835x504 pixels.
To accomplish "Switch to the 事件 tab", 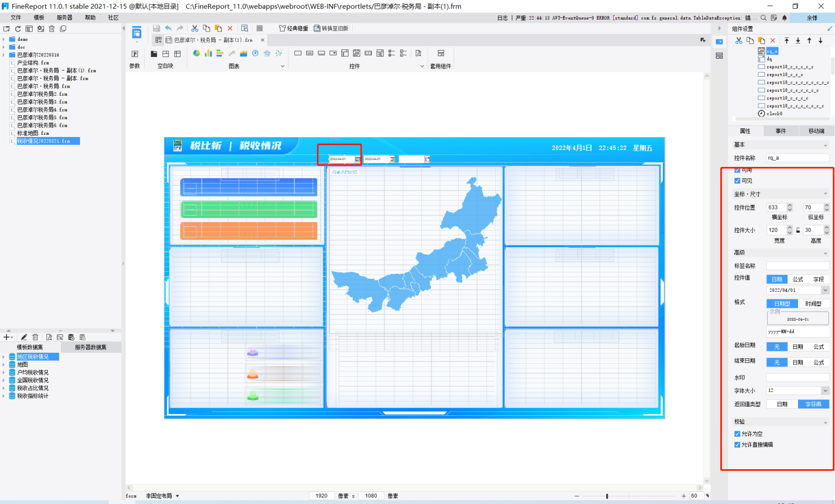I will tap(781, 131).
